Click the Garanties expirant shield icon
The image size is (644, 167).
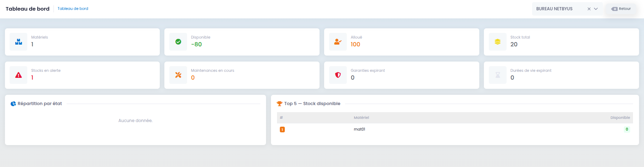[338, 75]
